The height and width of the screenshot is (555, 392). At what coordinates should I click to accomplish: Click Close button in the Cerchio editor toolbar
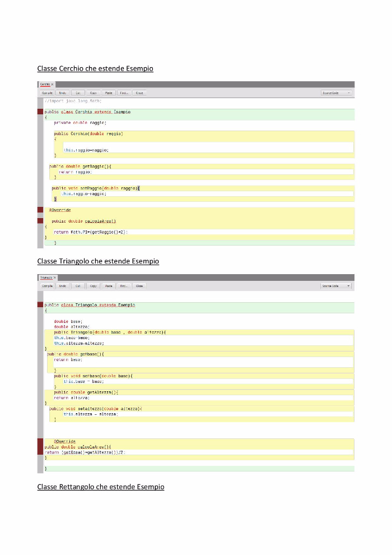coord(139,93)
